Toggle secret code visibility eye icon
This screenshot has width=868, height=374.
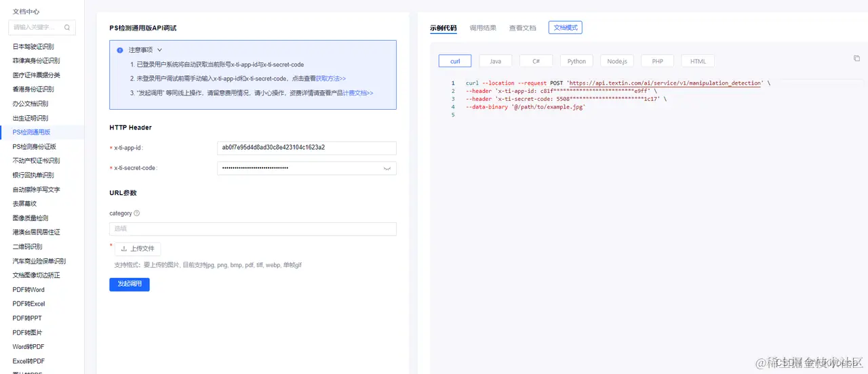coord(387,168)
